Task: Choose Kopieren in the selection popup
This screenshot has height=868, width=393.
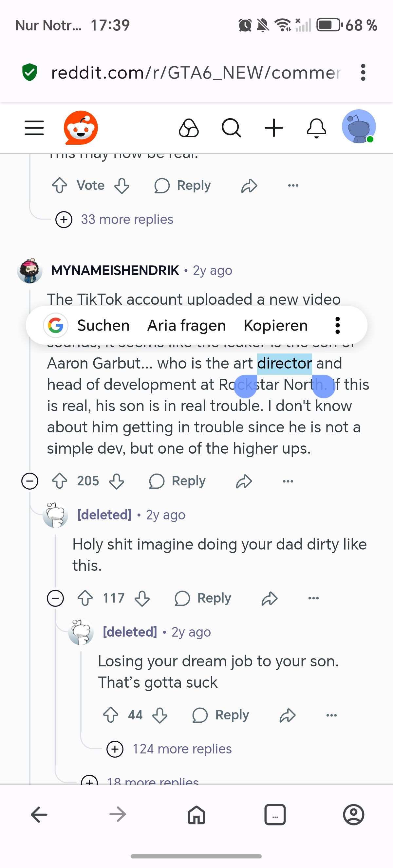Action: (275, 325)
